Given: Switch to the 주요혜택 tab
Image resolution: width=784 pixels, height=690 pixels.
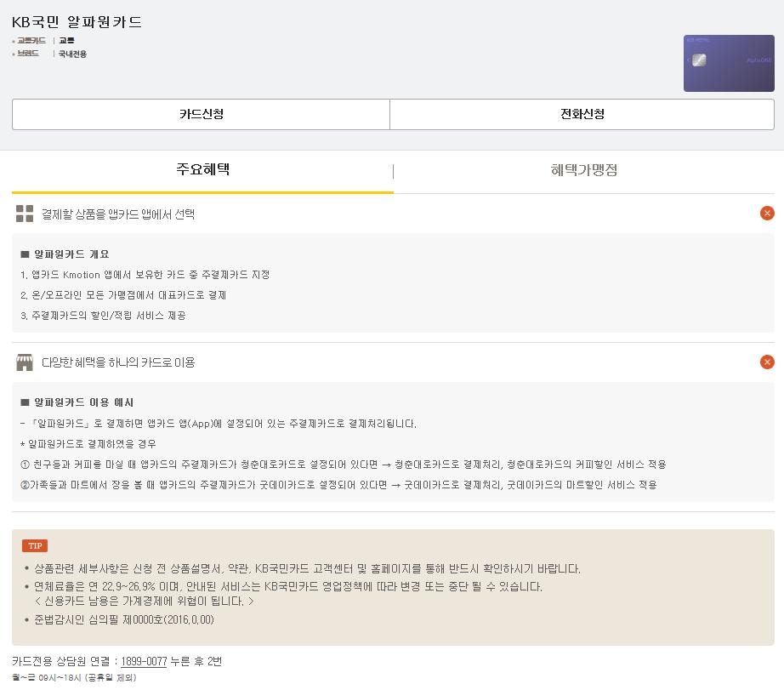Looking at the screenshot, I should click(x=202, y=169).
